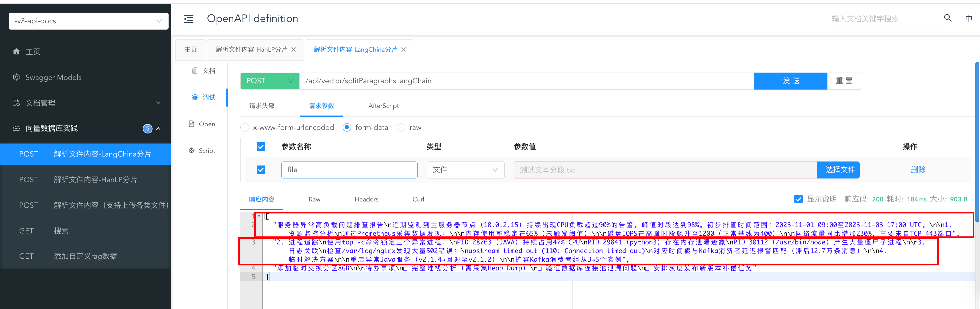Viewport: 980px width, 309px height.
Task: Fold the JSON array at line 1
Action: (259, 216)
